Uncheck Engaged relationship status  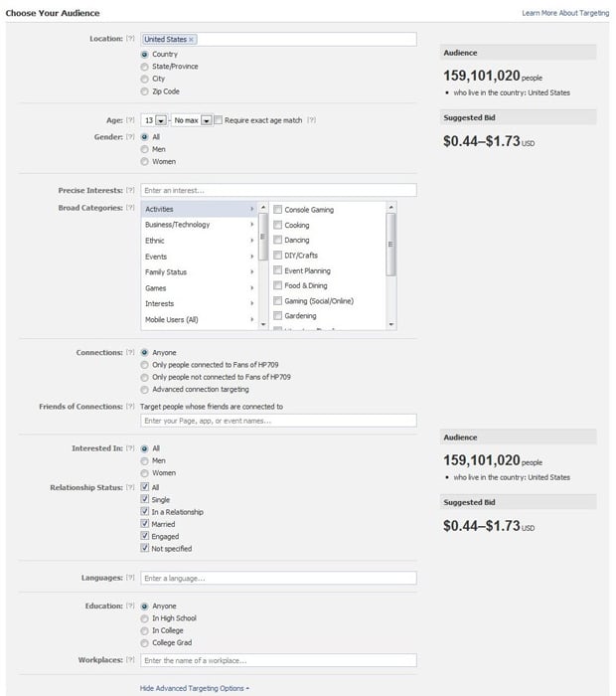[x=145, y=536]
